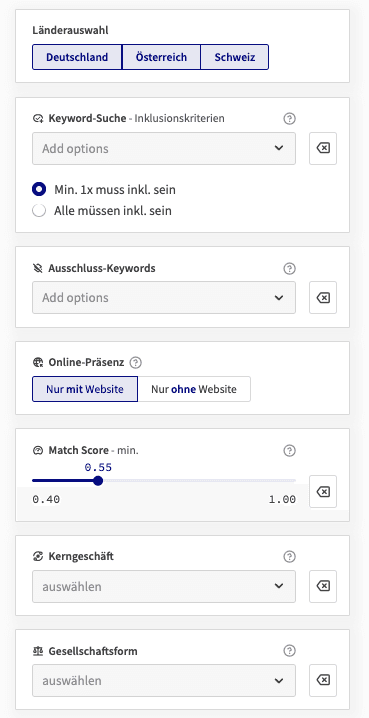Image resolution: width=369 pixels, height=718 pixels.
Task: Click the Keyword-Suche Add options field
Action: 164,148
